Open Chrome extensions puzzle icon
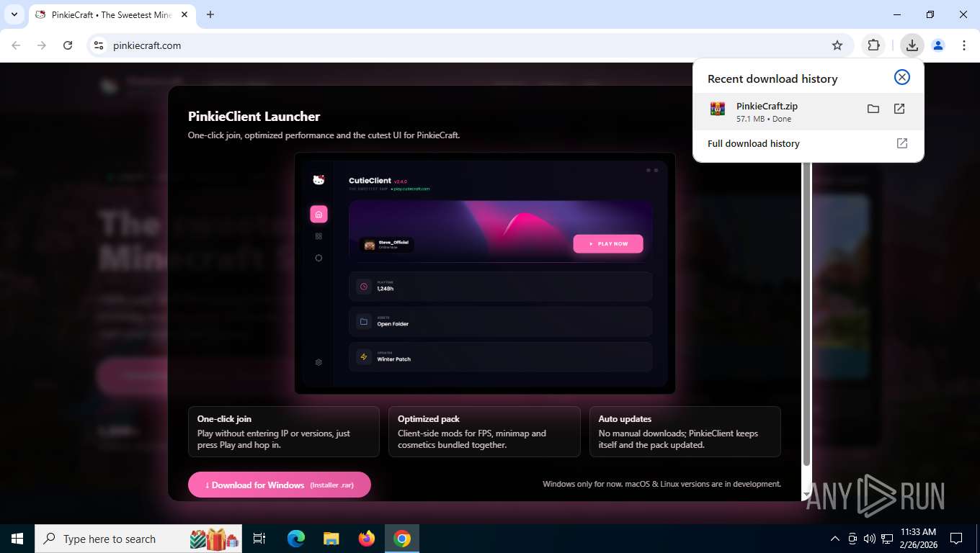The width and height of the screenshot is (980, 553). 873,45
